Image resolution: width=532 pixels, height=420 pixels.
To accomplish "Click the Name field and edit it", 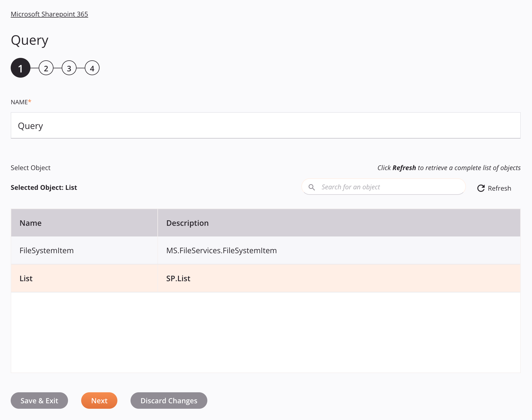I will [266, 125].
